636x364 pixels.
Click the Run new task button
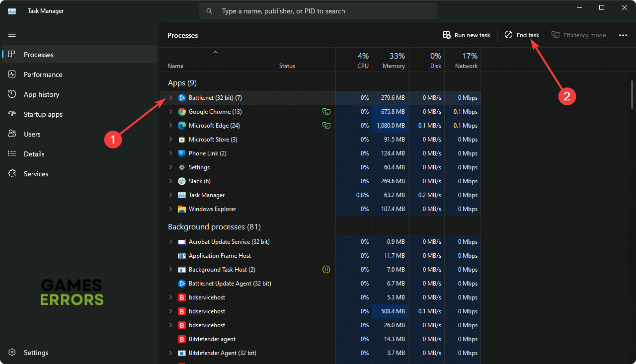tap(467, 35)
